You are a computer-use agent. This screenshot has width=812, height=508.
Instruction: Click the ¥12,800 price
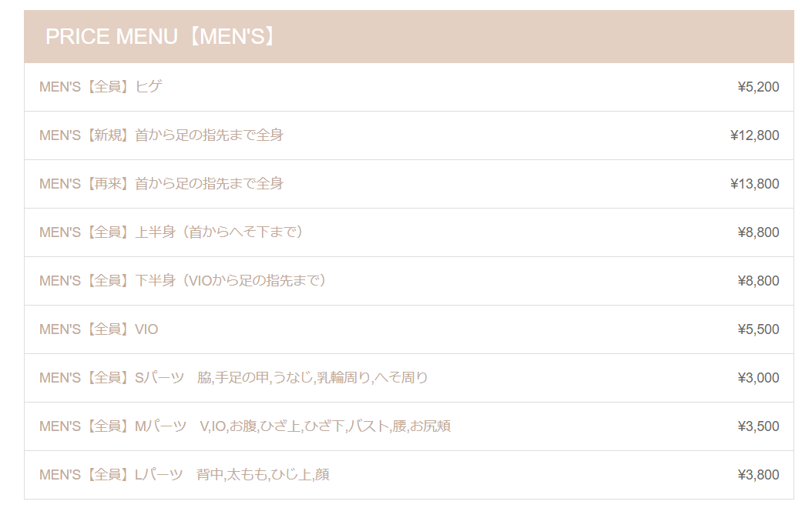(754, 135)
